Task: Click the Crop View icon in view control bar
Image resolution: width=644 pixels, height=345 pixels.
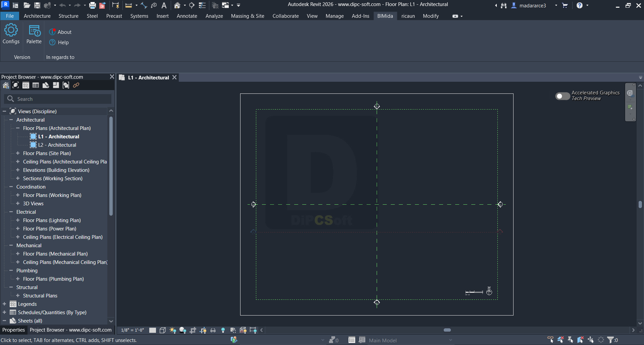Action: point(193,330)
